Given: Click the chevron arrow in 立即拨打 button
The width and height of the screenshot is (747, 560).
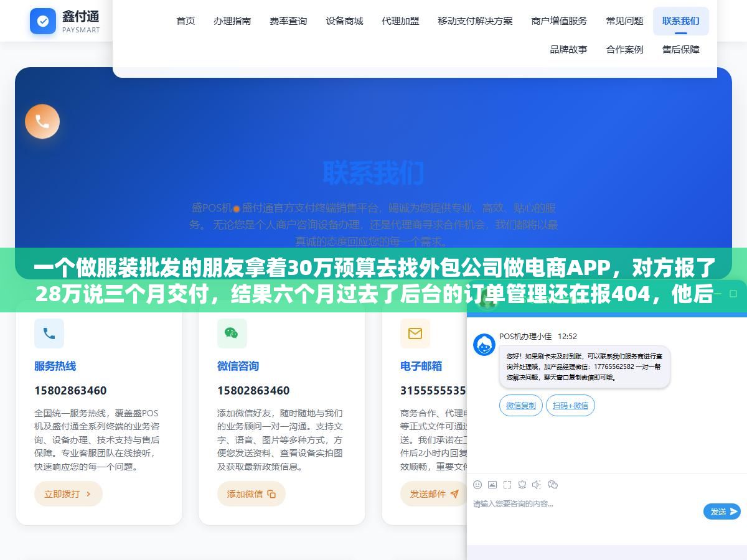Looking at the screenshot, I should pyautogui.click(x=88, y=494).
